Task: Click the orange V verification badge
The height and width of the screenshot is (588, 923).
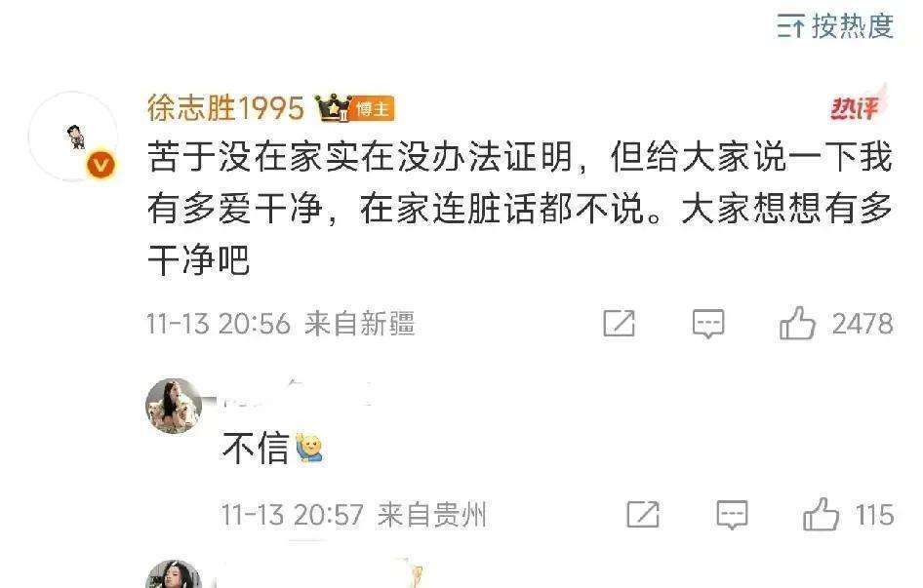Action: click(x=101, y=166)
